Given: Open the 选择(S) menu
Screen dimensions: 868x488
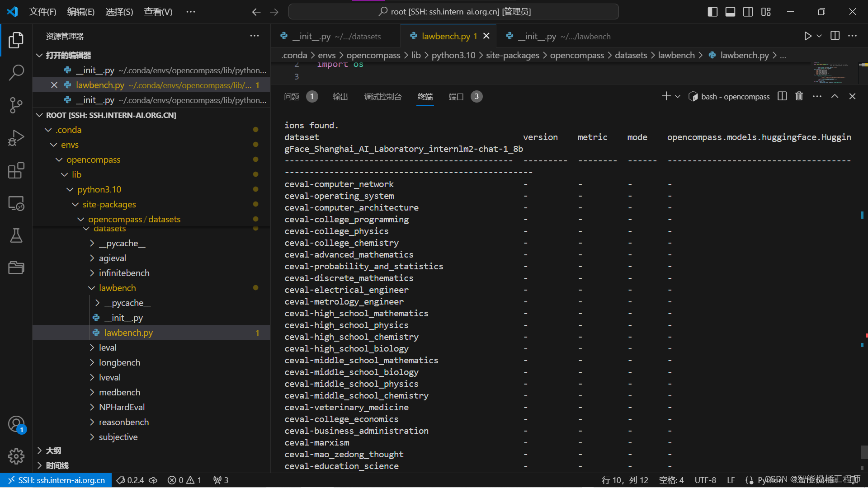Looking at the screenshot, I should (x=119, y=12).
